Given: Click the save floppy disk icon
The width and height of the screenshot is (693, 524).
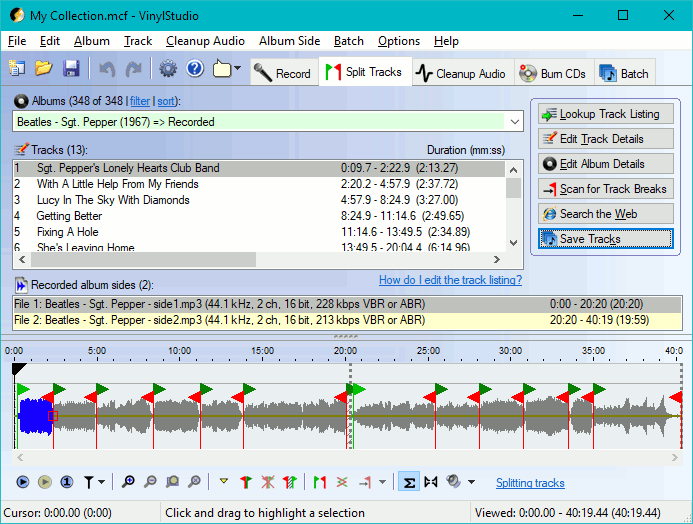Looking at the screenshot, I should coord(71,69).
